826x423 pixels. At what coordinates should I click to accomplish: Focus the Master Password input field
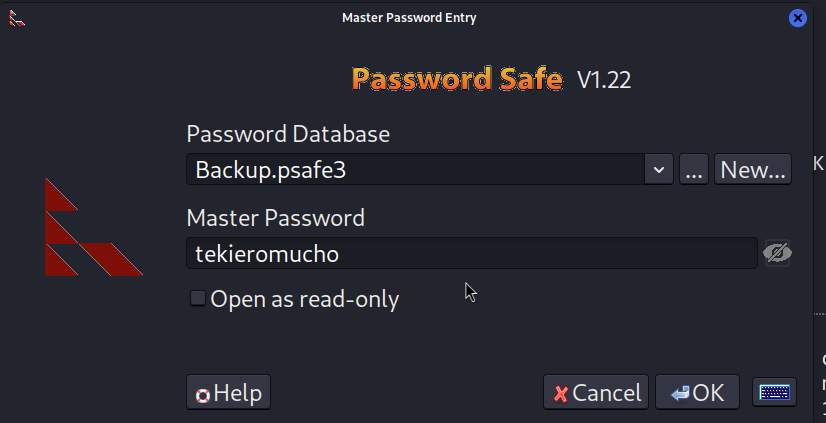[x=470, y=254]
